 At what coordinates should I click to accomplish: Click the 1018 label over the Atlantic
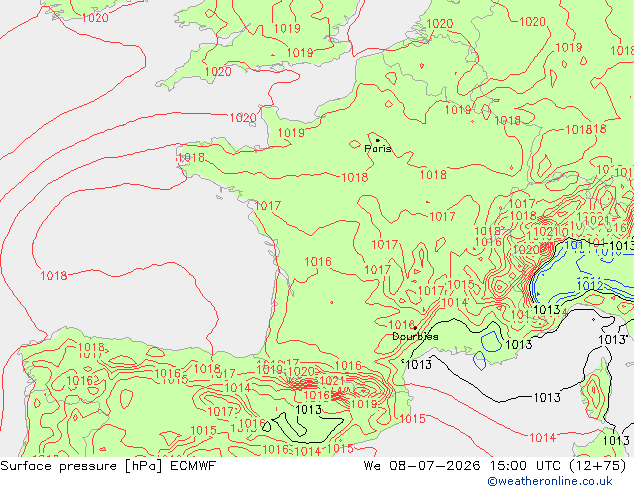click(x=54, y=276)
